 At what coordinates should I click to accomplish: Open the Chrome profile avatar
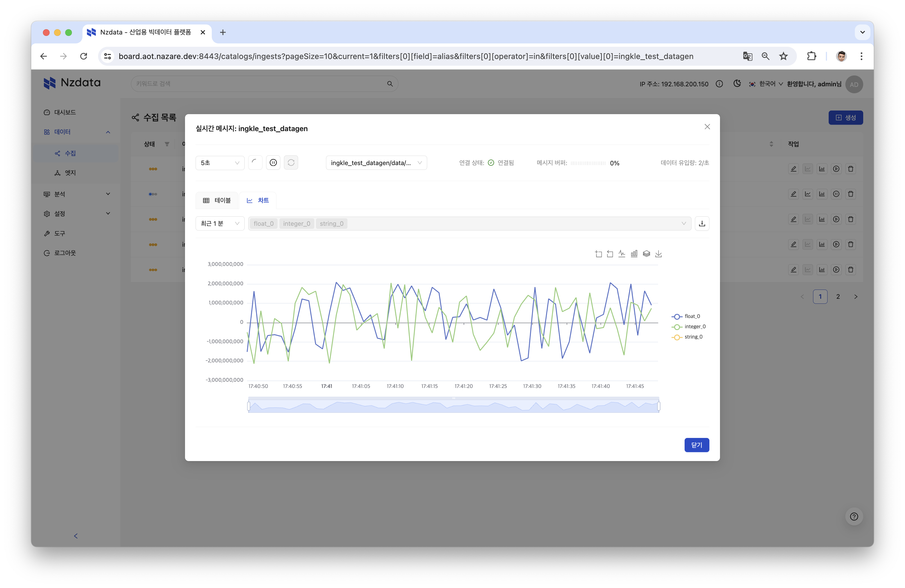pyautogui.click(x=841, y=56)
